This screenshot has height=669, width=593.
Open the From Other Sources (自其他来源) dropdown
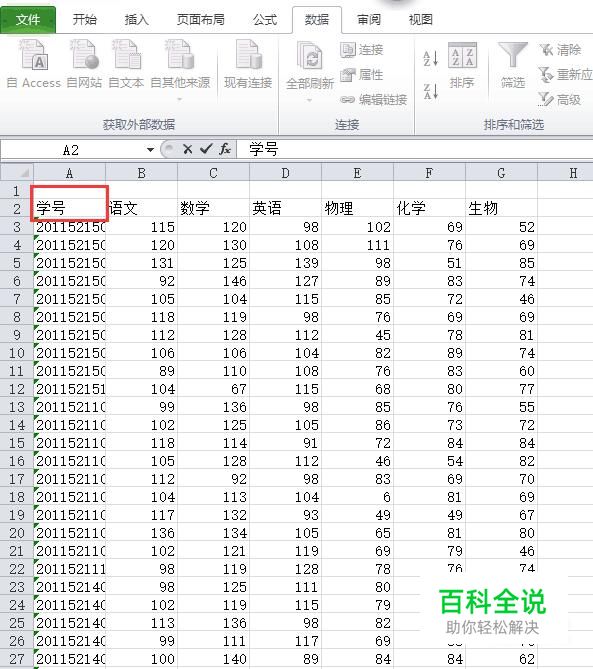[180, 70]
